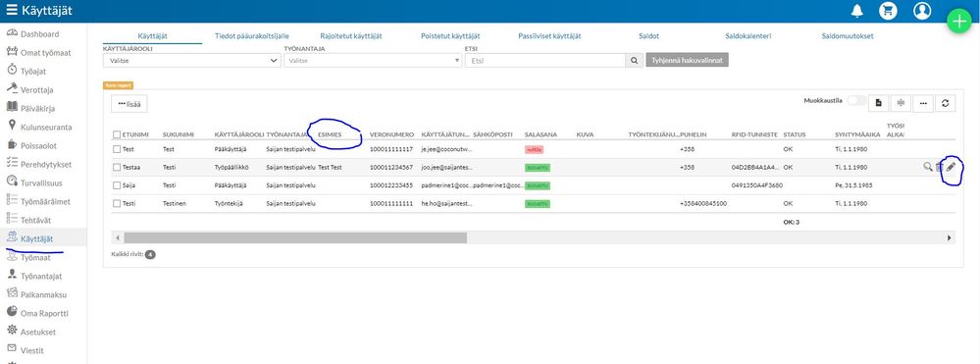The width and height of the screenshot is (980, 364).
Task: Click tax number 100011234567
Action: pos(391,168)
